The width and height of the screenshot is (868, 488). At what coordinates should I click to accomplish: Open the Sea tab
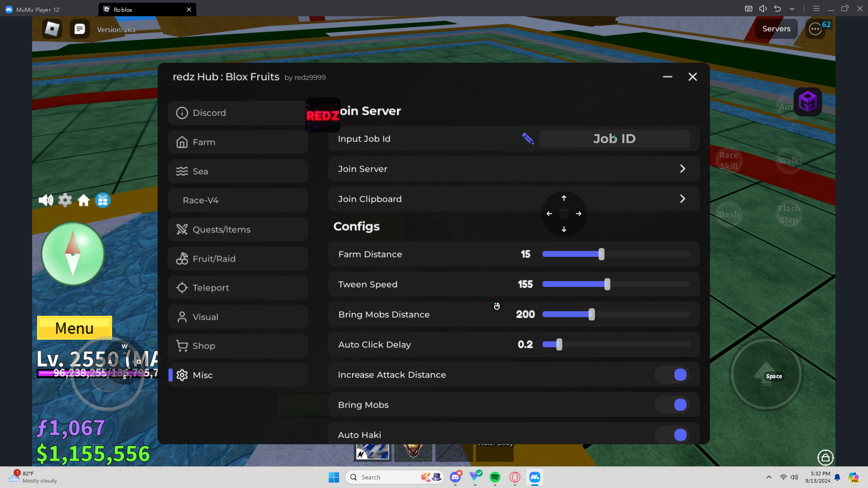point(238,171)
